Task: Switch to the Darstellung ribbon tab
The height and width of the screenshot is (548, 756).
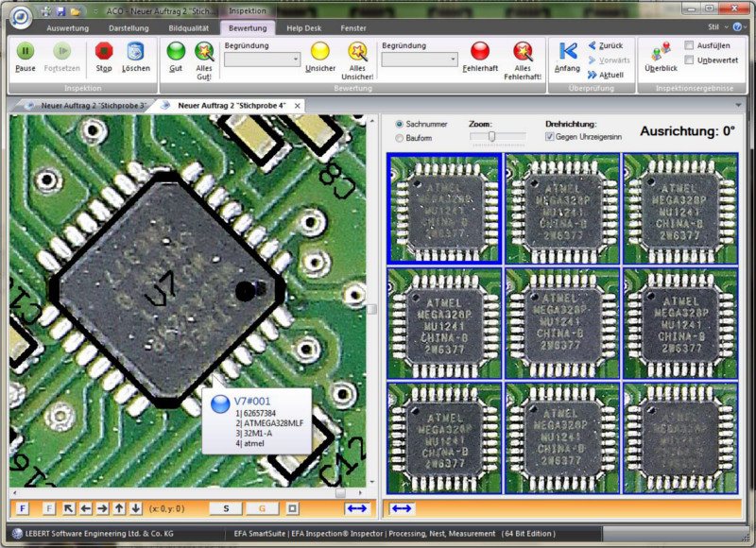Action: click(129, 28)
